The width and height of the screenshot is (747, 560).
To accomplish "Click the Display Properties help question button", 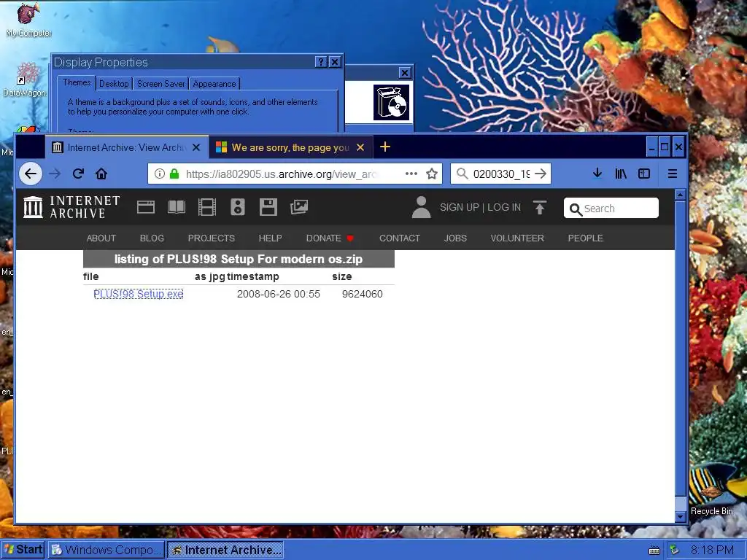I will (321, 62).
